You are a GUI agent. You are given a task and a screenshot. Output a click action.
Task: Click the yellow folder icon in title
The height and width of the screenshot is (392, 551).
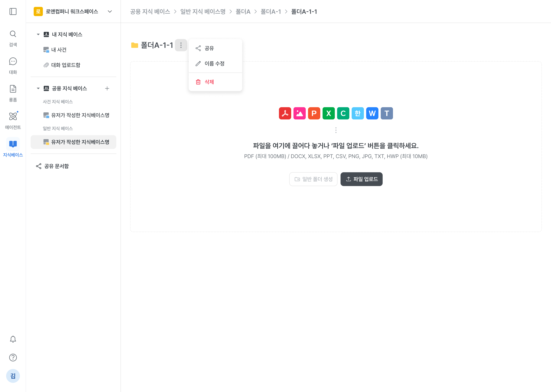(134, 45)
